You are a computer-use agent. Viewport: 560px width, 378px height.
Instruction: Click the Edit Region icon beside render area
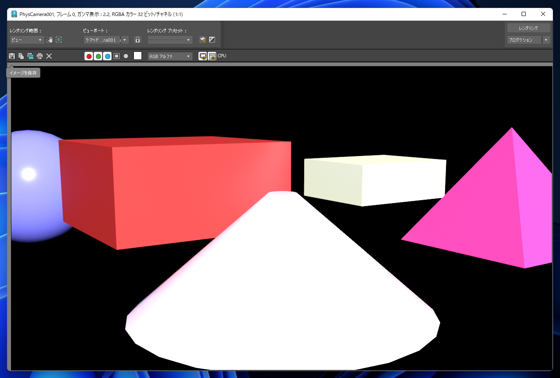coord(50,40)
